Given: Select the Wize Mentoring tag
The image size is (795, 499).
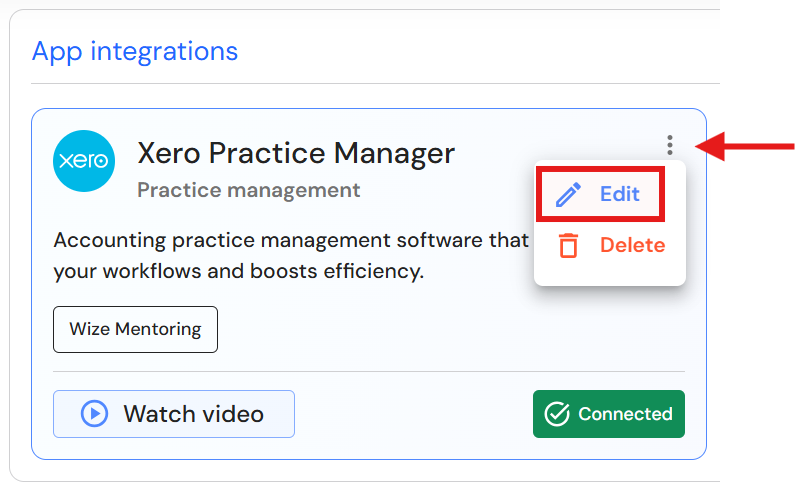Looking at the screenshot, I should [135, 329].
